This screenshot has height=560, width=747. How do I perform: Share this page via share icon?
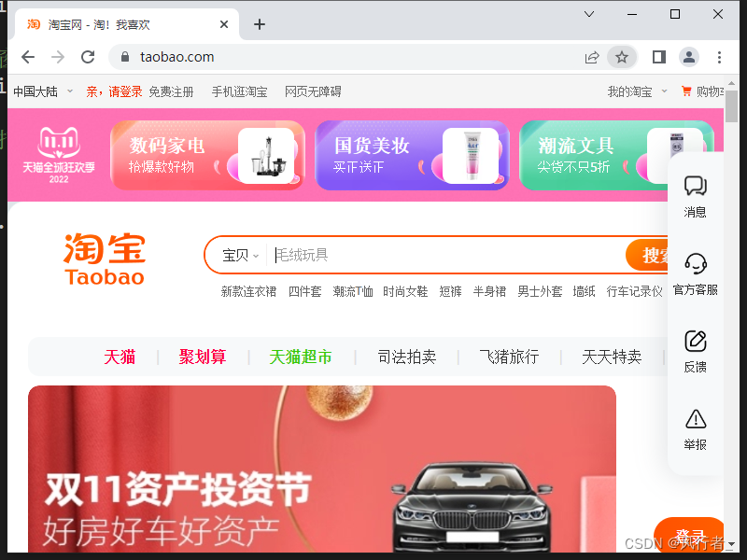click(592, 58)
